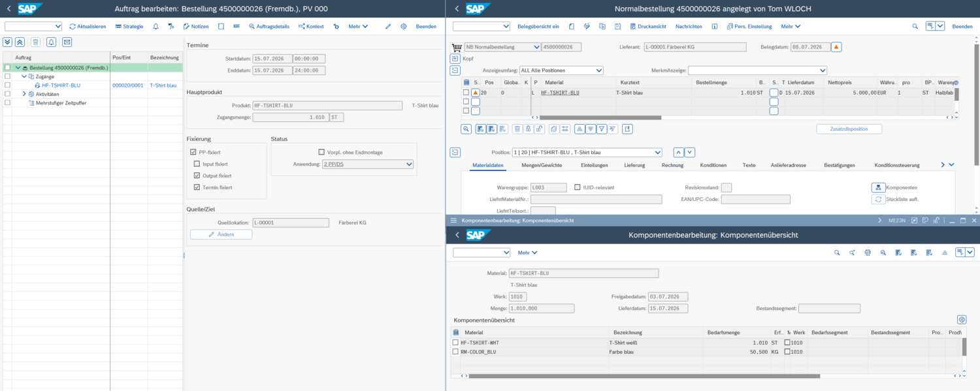Open the Materialdaten tab
This screenshot has height=391, width=980.
point(487,165)
